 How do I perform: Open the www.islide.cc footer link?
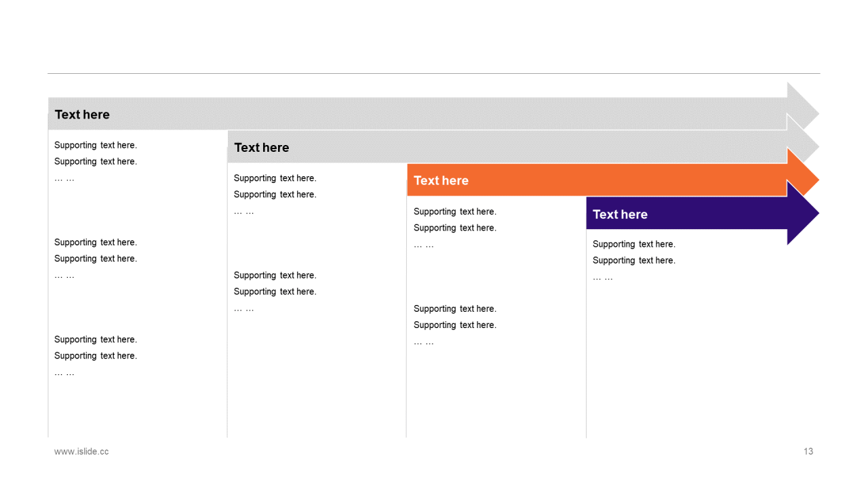[81, 451]
